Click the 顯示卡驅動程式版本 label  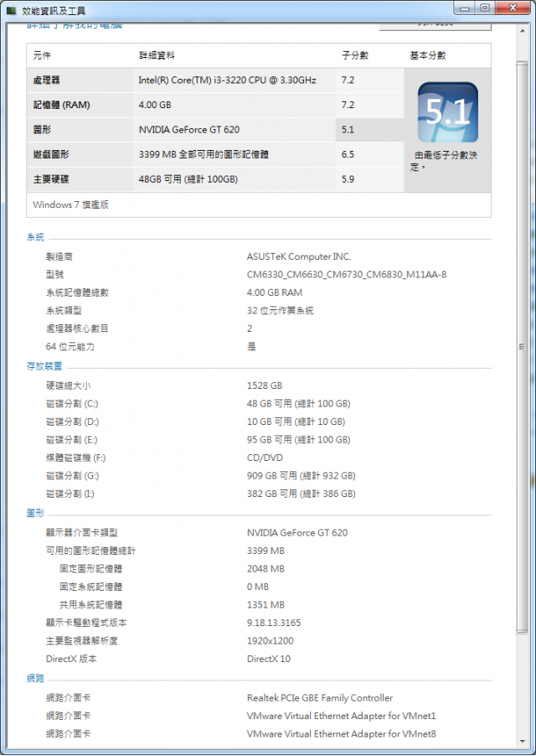click(87, 623)
